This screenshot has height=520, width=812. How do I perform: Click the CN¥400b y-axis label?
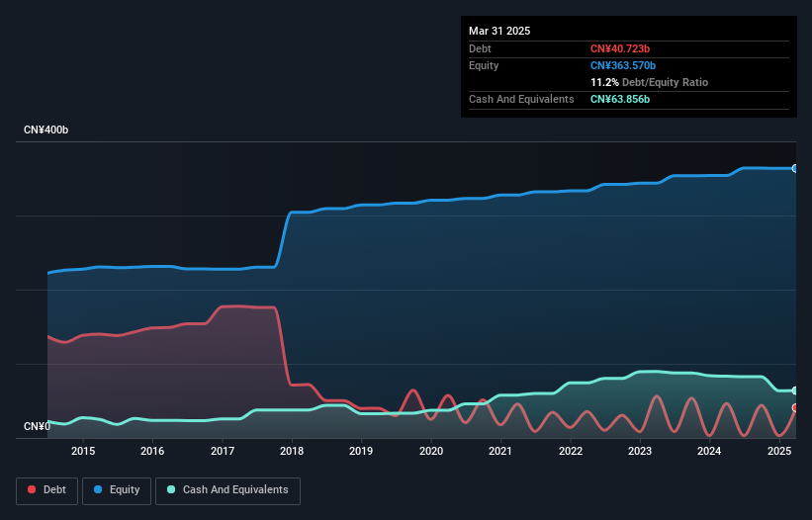(x=46, y=130)
